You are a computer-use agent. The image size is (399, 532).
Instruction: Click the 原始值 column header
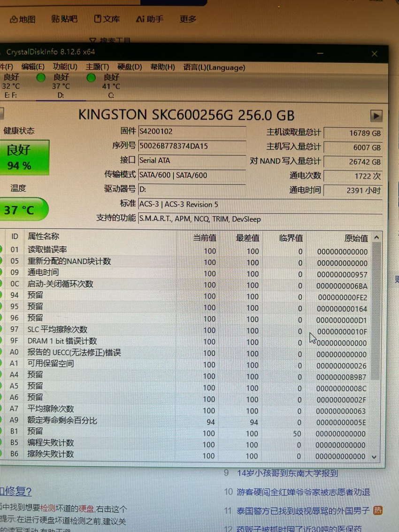pos(356,239)
